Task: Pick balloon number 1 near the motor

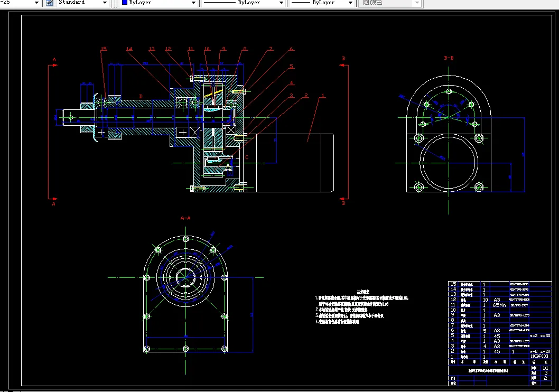Action: (323, 96)
